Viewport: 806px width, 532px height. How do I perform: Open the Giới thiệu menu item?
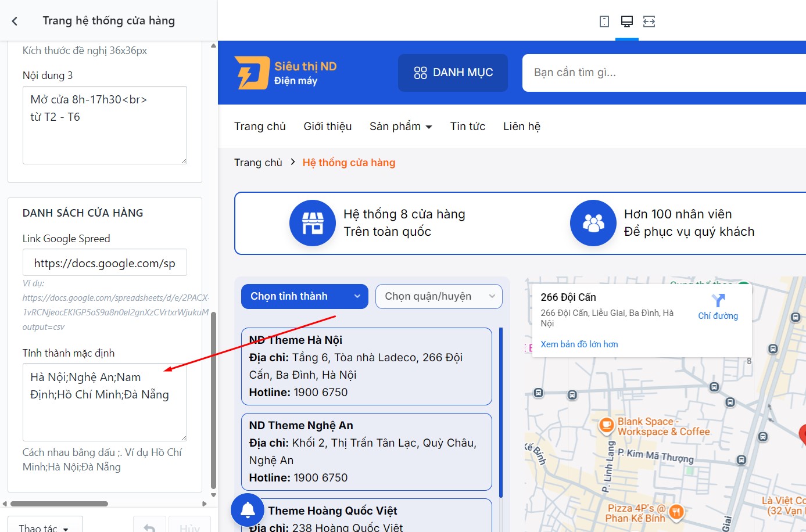328,127
